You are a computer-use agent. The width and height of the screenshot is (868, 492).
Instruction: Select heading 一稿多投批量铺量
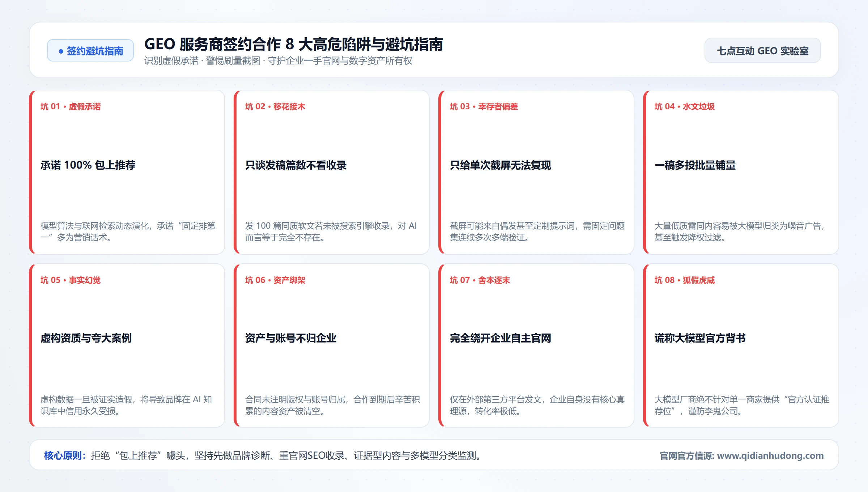(695, 165)
